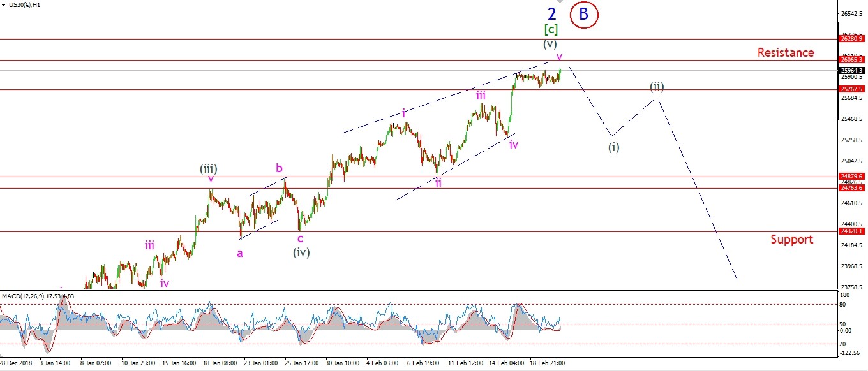Viewport: 868px width, 371px height.
Task: Select the 26280.9 price level tag
Action: click(x=852, y=40)
